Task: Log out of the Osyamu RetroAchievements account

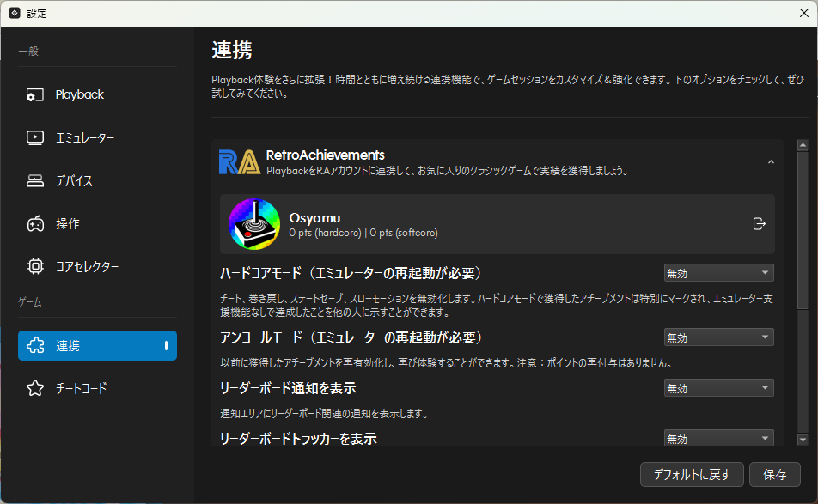Action: click(759, 224)
